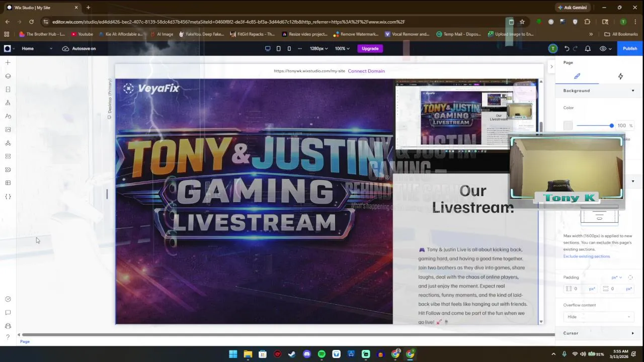Open the Pages panel icon
Screen dimensions: 644x362
(x=8, y=89)
